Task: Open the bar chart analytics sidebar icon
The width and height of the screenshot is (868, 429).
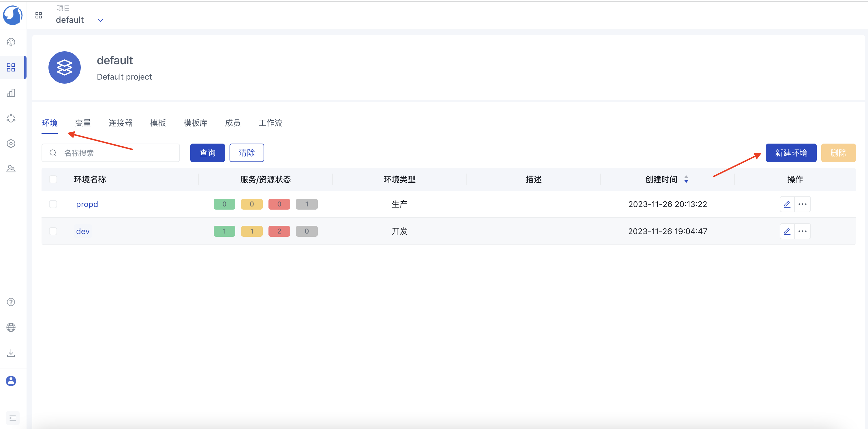Action: pyautogui.click(x=11, y=93)
